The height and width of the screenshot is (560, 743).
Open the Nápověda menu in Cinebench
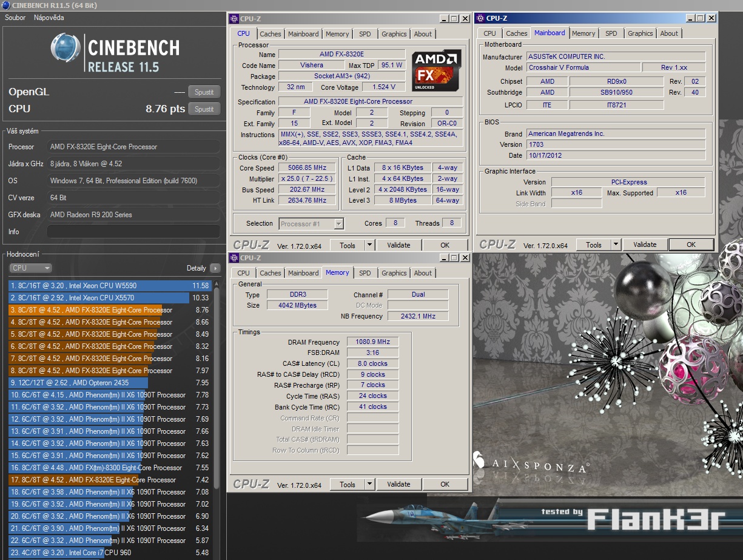(x=49, y=18)
